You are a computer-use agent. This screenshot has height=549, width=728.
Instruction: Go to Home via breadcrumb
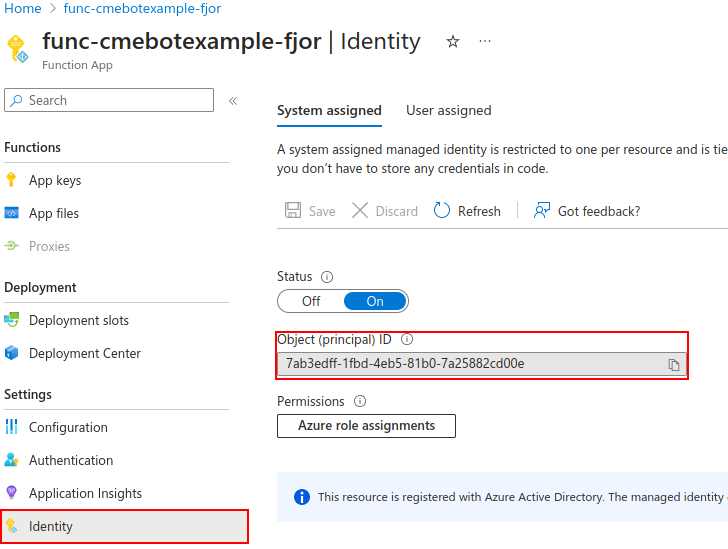tap(23, 8)
